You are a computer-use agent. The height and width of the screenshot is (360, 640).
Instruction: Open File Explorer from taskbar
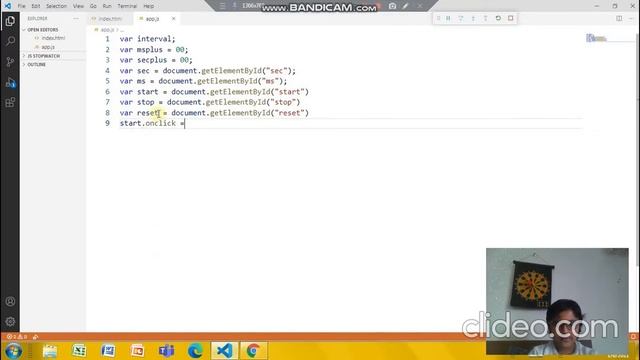[50, 351]
